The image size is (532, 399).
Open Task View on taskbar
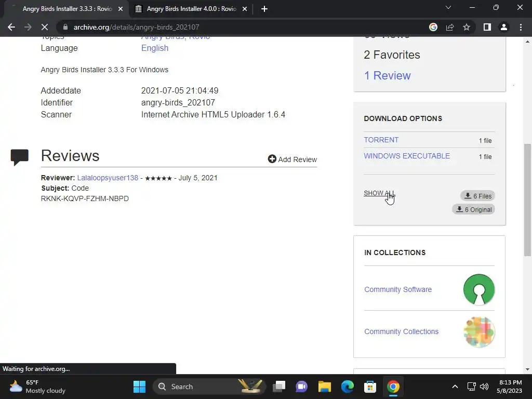[x=279, y=387]
